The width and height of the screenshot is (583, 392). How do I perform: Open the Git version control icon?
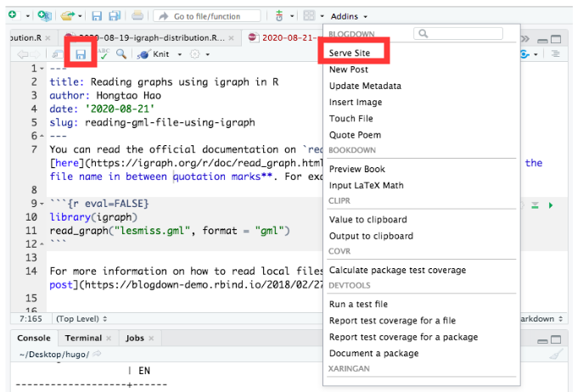[279, 16]
